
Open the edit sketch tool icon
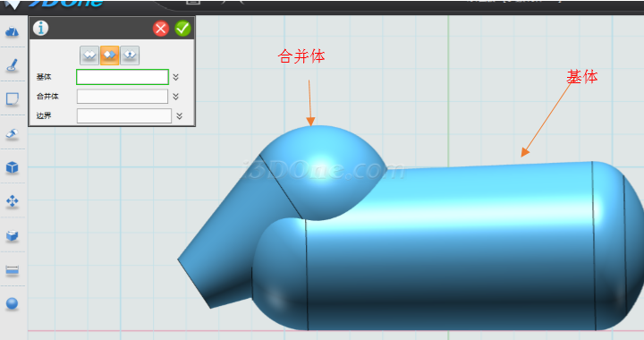[12, 99]
